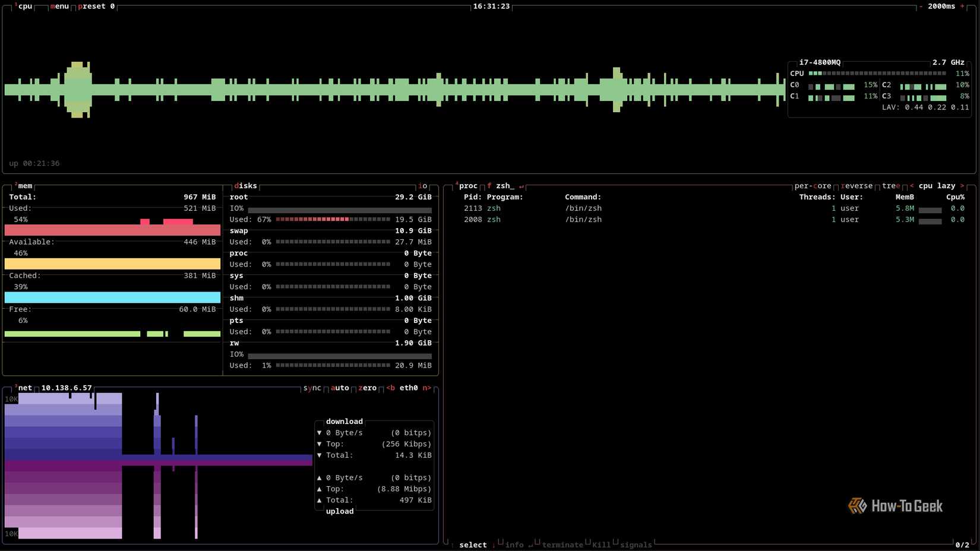Enable per-core CPU display
Image resolution: width=980 pixels, height=551 pixels.
click(812, 185)
